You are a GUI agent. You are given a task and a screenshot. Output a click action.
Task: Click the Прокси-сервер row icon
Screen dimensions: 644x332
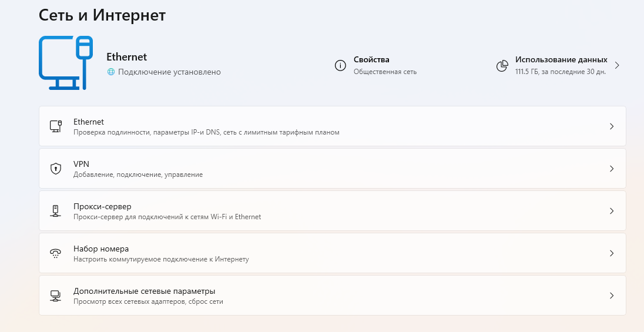pyautogui.click(x=56, y=211)
